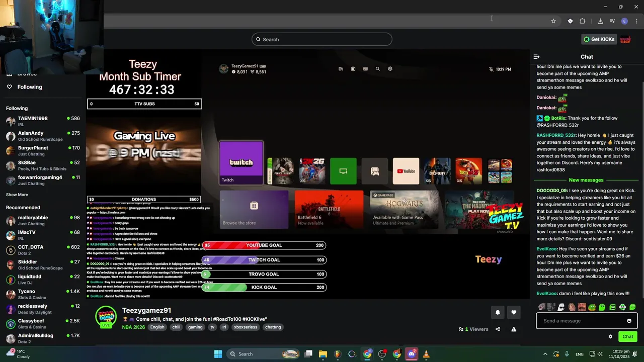Click the green Chat send button
The height and width of the screenshot is (362, 644).
pyautogui.click(x=627, y=337)
